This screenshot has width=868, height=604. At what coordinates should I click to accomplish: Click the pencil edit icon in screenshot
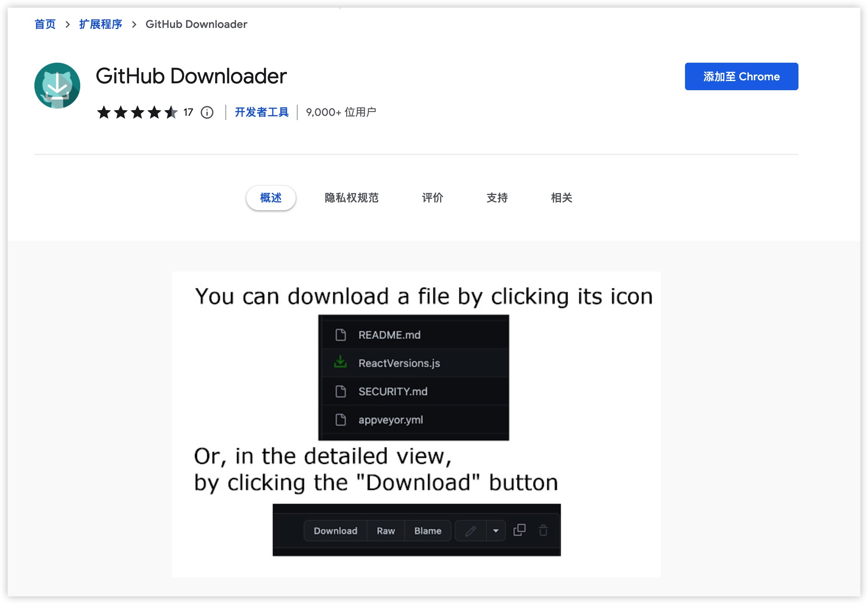tap(471, 531)
